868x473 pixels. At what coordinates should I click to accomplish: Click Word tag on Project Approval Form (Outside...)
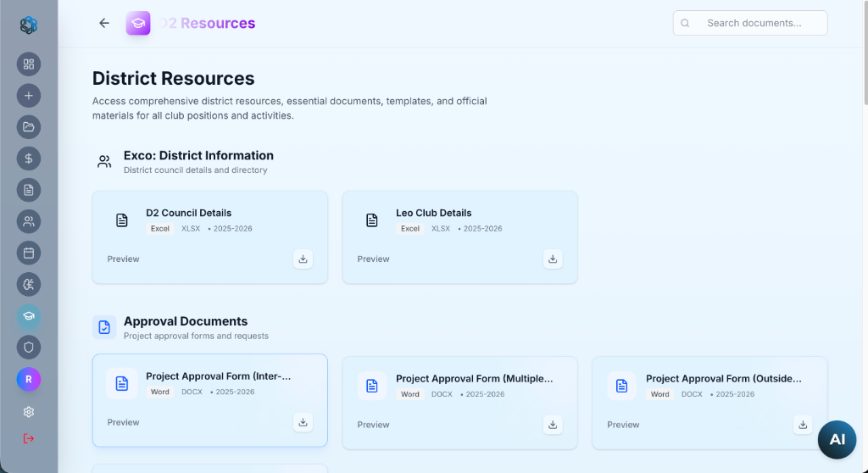(x=659, y=394)
